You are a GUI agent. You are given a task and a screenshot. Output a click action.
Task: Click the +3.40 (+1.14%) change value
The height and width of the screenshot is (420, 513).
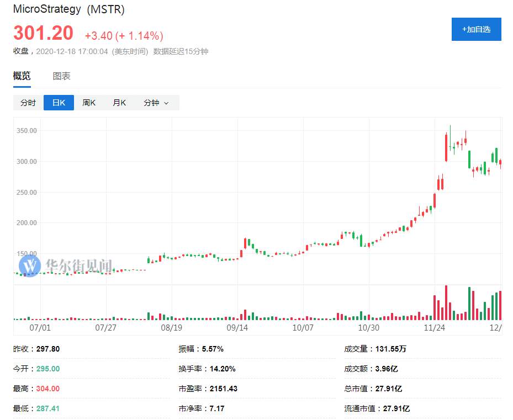click(124, 36)
